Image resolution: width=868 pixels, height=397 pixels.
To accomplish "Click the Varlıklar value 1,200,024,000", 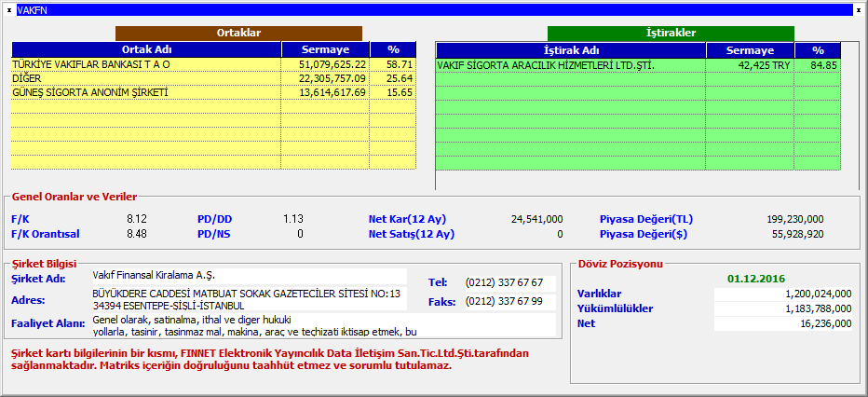I will point(782,294).
